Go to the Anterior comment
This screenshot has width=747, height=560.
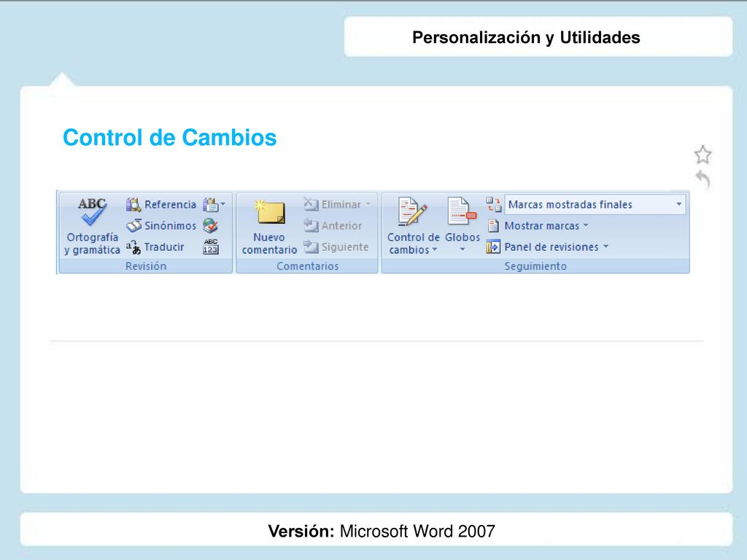coord(333,226)
